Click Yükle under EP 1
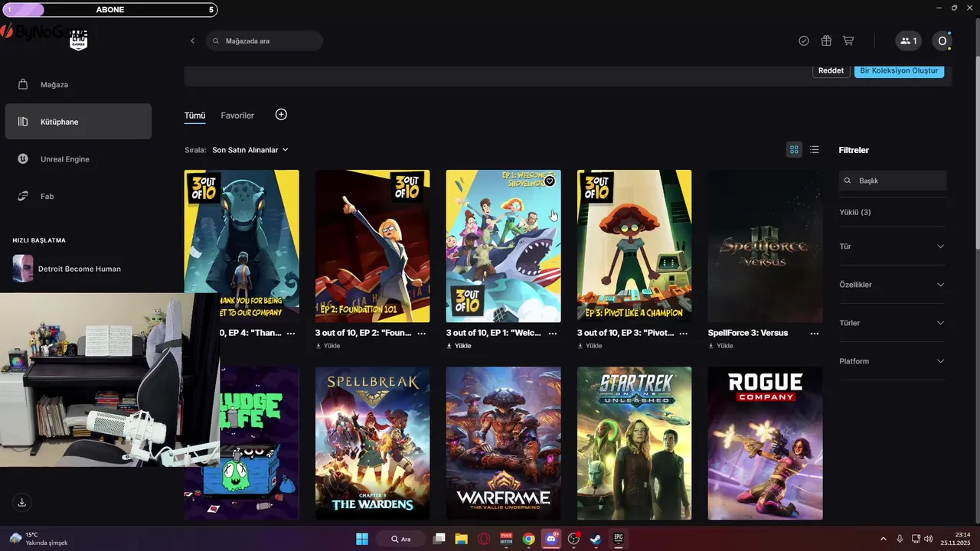980x551 pixels. click(x=459, y=346)
